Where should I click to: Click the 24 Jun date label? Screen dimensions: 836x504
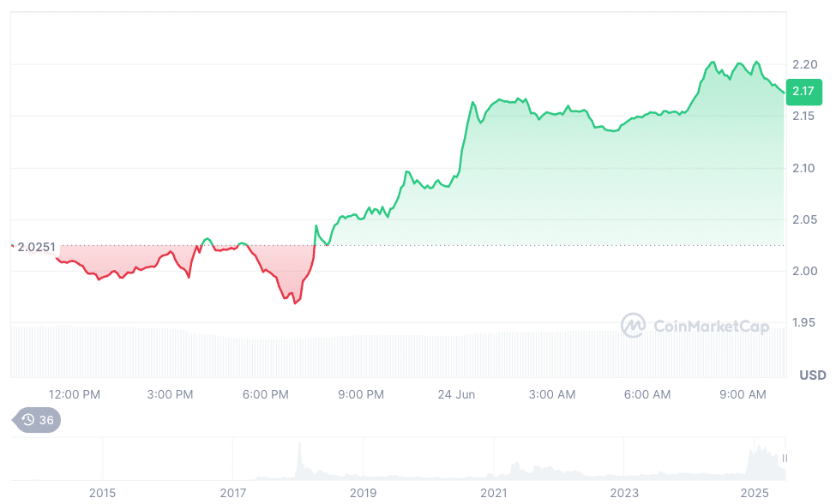457,394
